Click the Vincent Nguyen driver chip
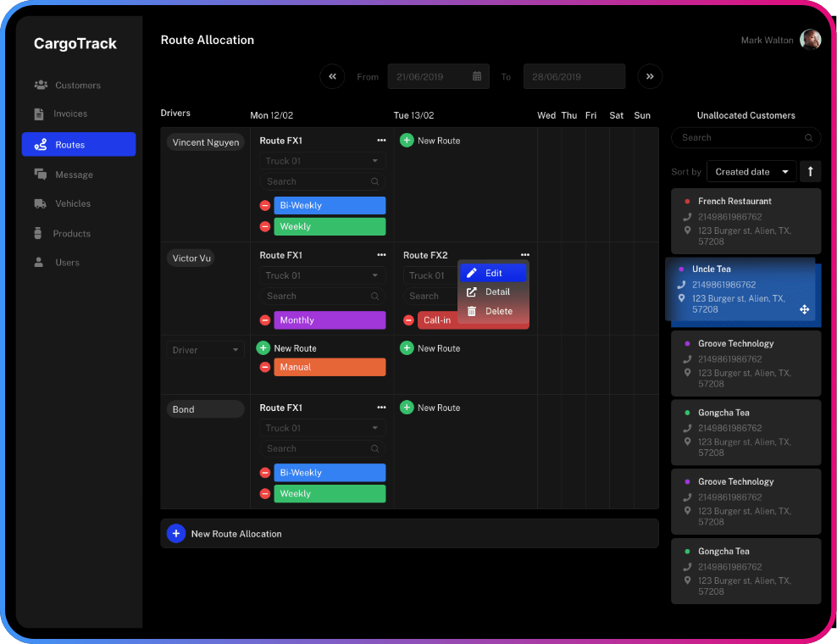The height and width of the screenshot is (644, 837). pyautogui.click(x=206, y=142)
